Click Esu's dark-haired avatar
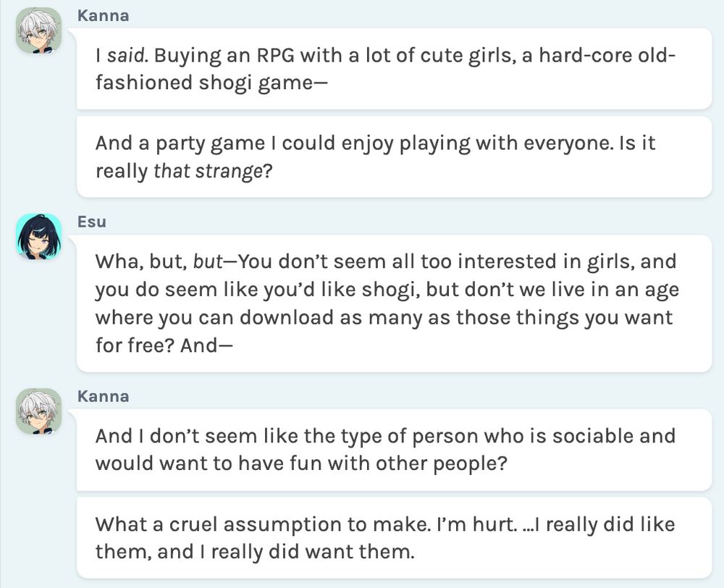Image resolution: width=724 pixels, height=588 pixels. tap(38, 236)
